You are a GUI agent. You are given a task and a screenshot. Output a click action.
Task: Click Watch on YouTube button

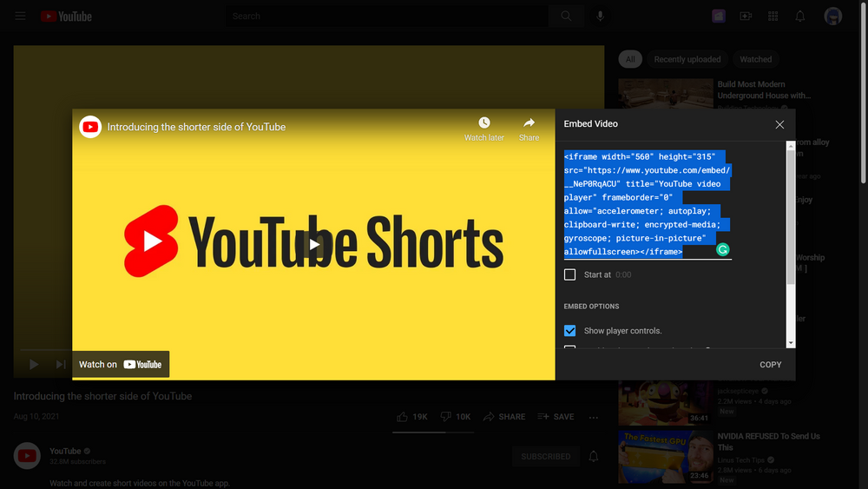[x=121, y=365]
